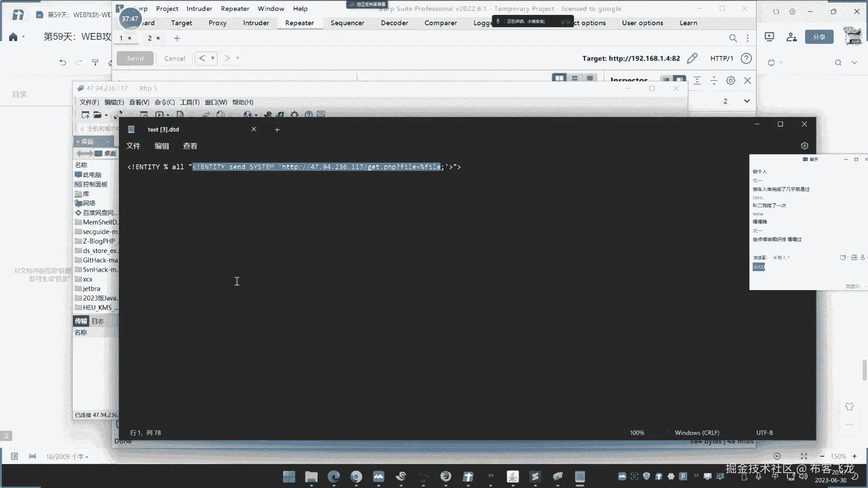Click Inspector expand all sections icon
Viewport: 868px width, 488px height.
(x=697, y=80)
